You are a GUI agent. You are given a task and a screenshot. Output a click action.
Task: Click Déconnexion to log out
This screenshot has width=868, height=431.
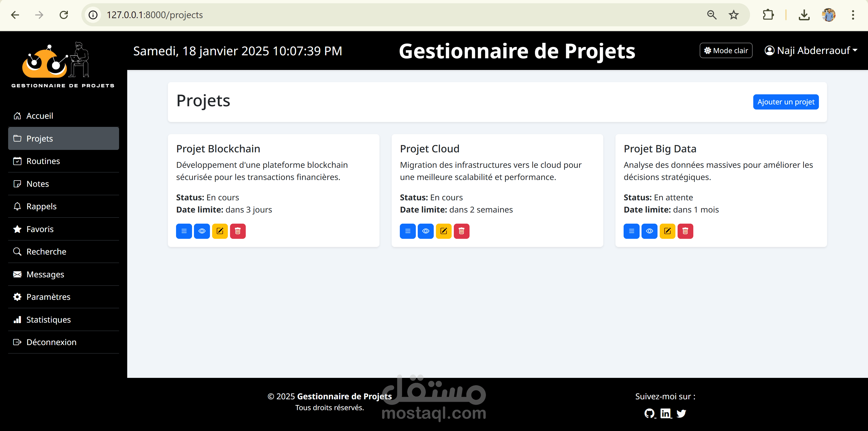click(x=51, y=342)
